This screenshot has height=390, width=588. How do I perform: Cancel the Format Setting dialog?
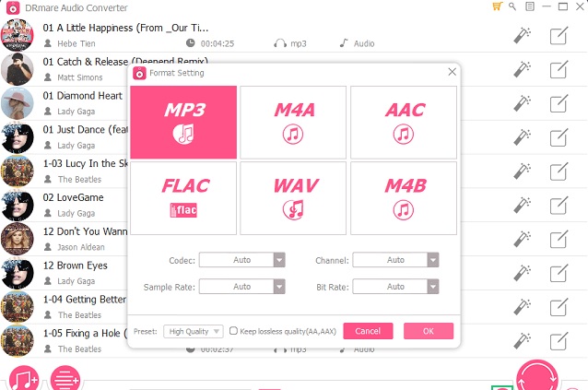click(368, 331)
